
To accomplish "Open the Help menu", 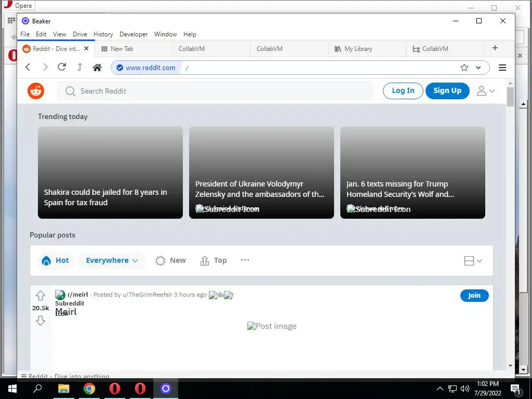I will [x=190, y=34].
